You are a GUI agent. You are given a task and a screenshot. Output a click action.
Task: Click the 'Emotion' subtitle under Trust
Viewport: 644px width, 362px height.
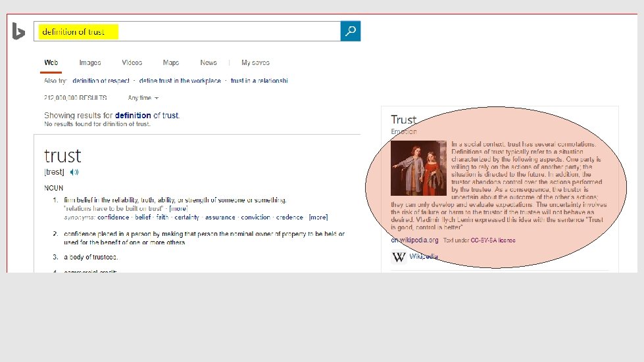click(404, 131)
